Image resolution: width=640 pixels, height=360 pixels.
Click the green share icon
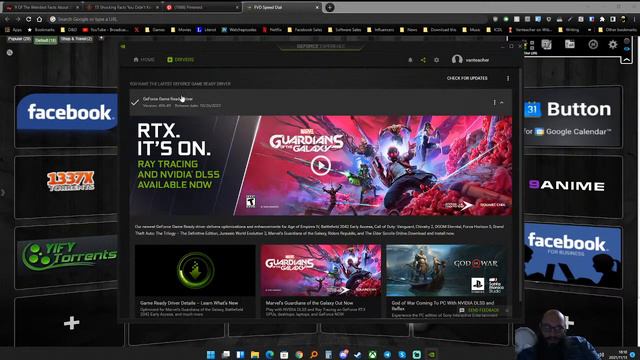423,60
